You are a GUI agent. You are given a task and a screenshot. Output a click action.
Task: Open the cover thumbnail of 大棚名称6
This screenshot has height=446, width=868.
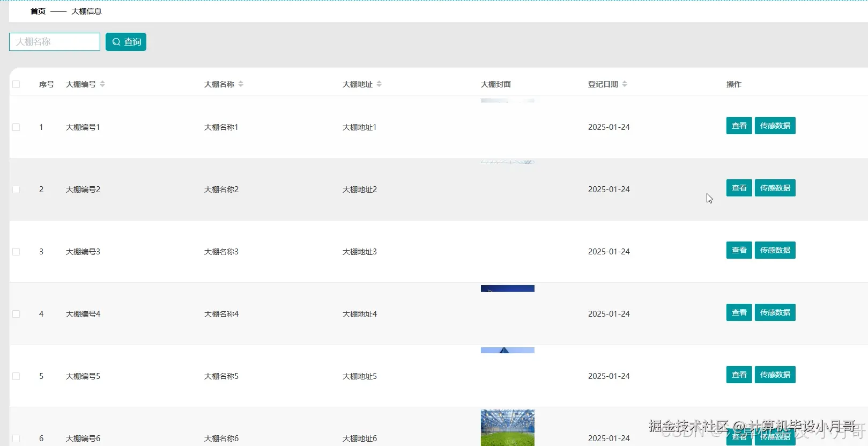[508, 428]
